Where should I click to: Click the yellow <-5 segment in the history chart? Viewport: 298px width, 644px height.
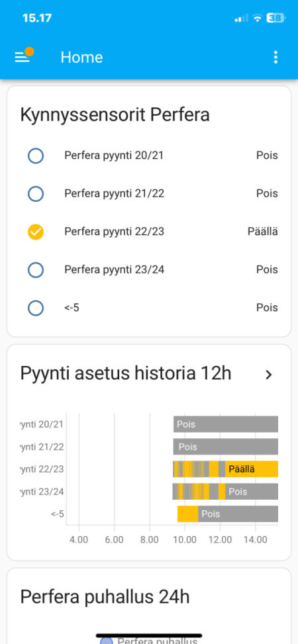pos(188,514)
